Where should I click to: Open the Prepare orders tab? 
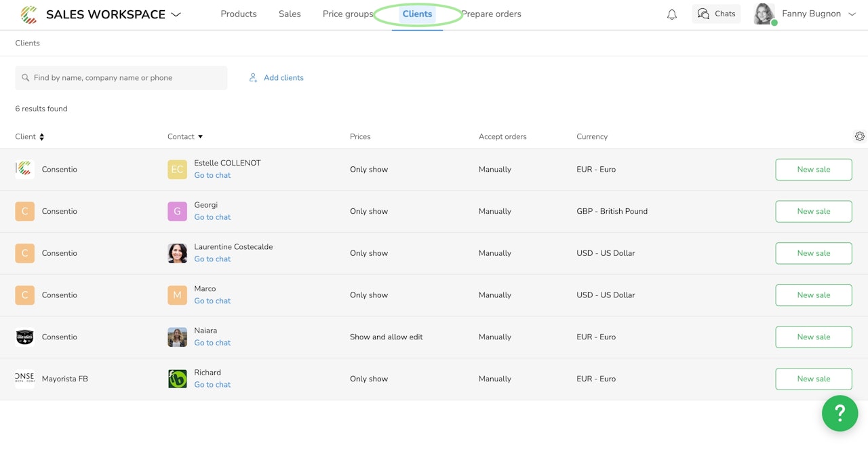tap(492, 14)
